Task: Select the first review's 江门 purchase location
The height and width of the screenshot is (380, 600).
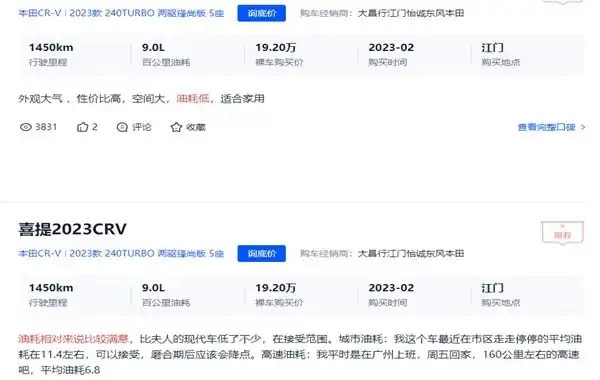Action: tap(492, 47)
